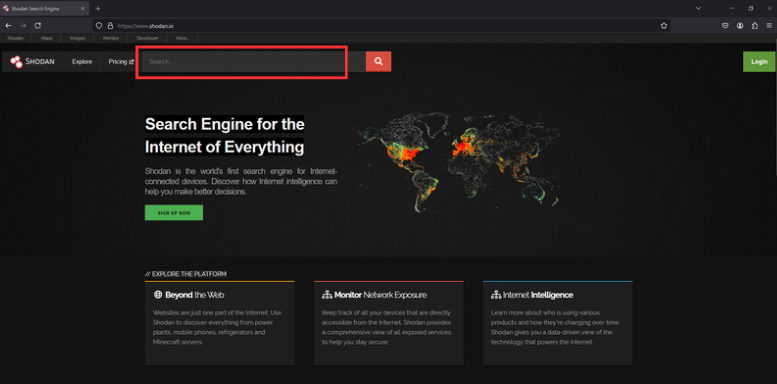Open the Pocket save icon
The image size is (777, 384).
(x=725, y=26)
